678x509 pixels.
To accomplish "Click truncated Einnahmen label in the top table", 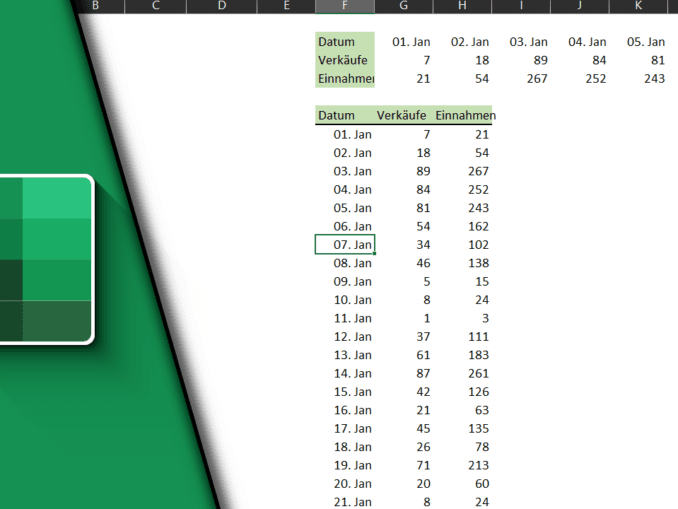I will click(345, 79).
